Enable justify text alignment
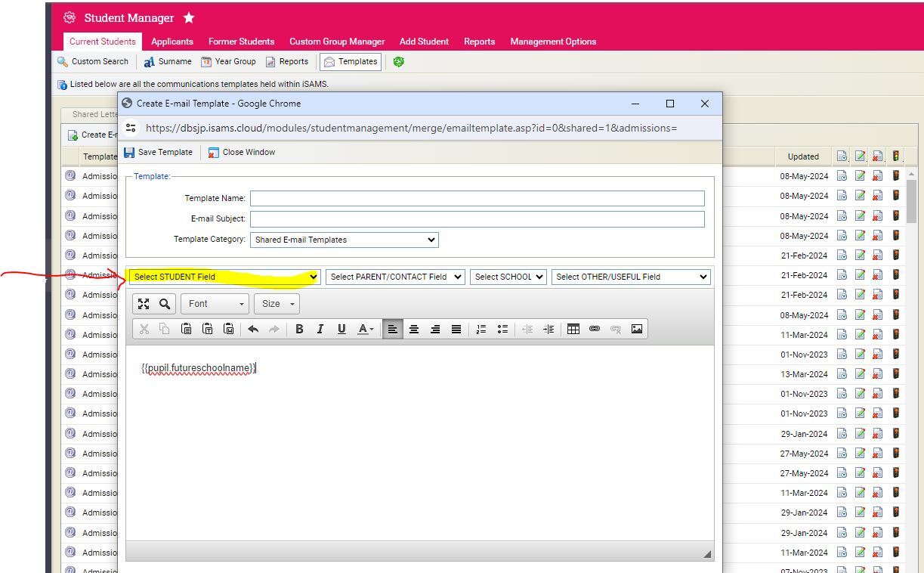The width and height of the screenshot is (924, 573). point(456,329)
